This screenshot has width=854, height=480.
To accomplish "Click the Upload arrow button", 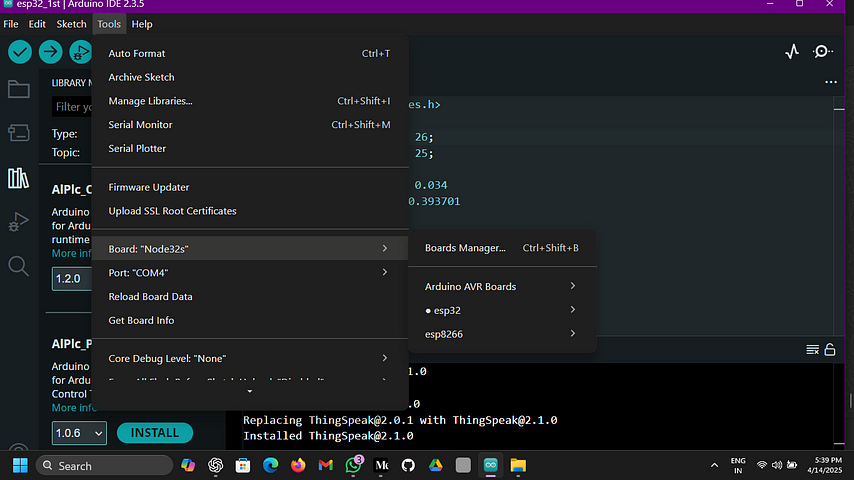I will coord(50,52).
